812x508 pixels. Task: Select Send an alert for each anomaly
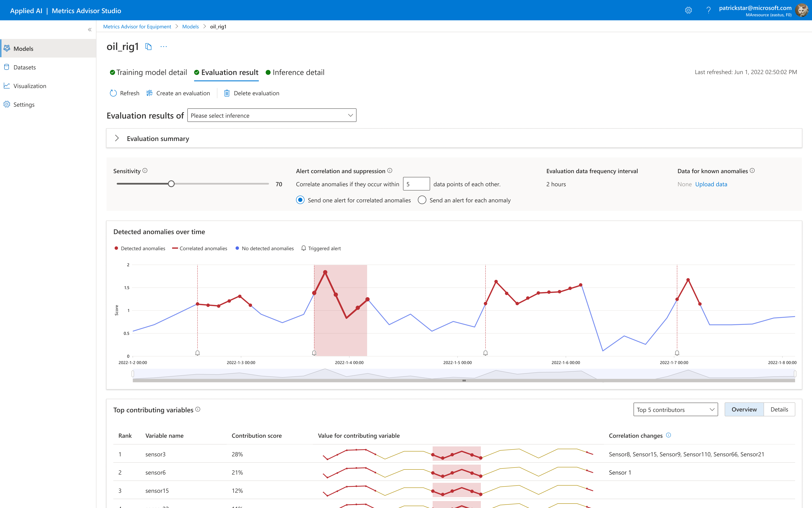coord(422,200)
